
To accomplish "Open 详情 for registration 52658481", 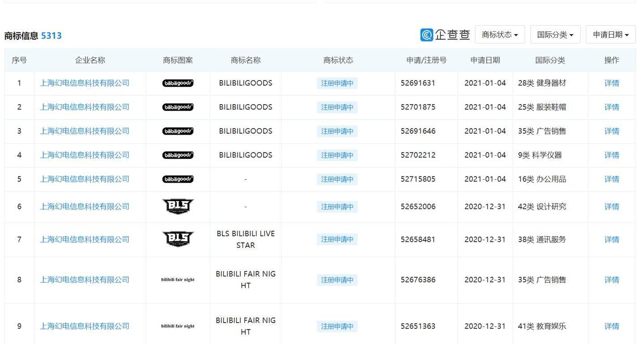I will pos(612,239).
